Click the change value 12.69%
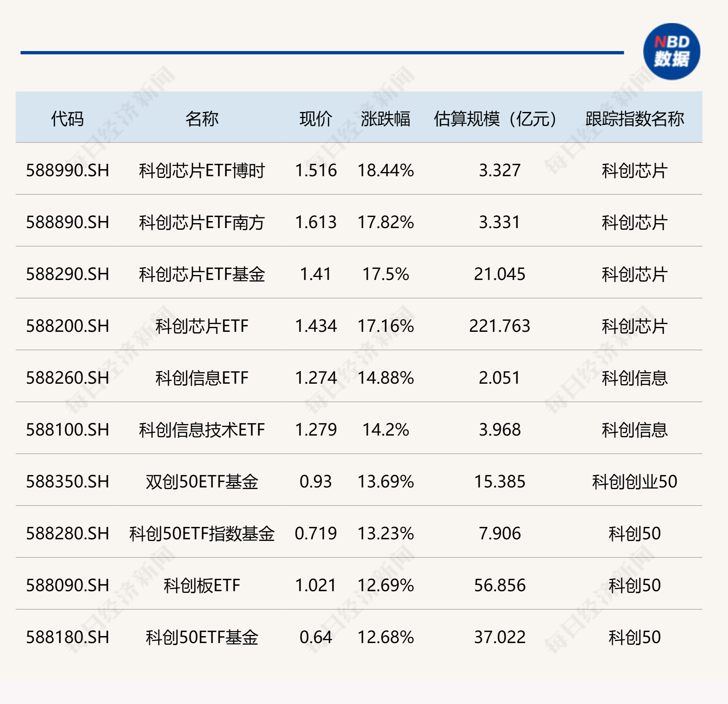The image size is (728, 704). [x=385, y=585]
